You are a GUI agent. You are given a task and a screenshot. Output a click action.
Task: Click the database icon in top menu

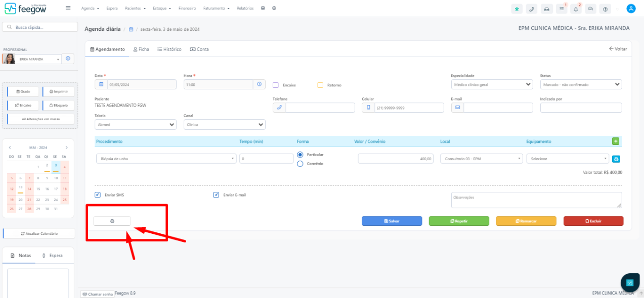pyautogui.click(x=263, y=8)
